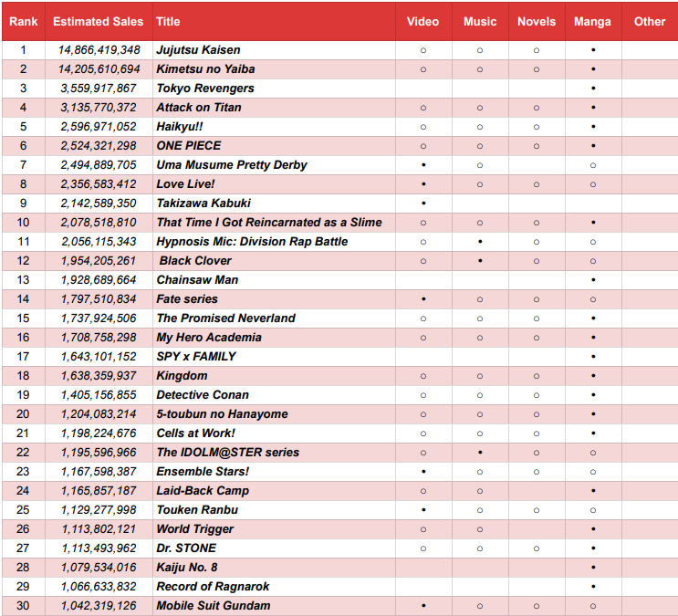
Task: Select the Mobile Suit Gundam title
Action: coord(214,606)
